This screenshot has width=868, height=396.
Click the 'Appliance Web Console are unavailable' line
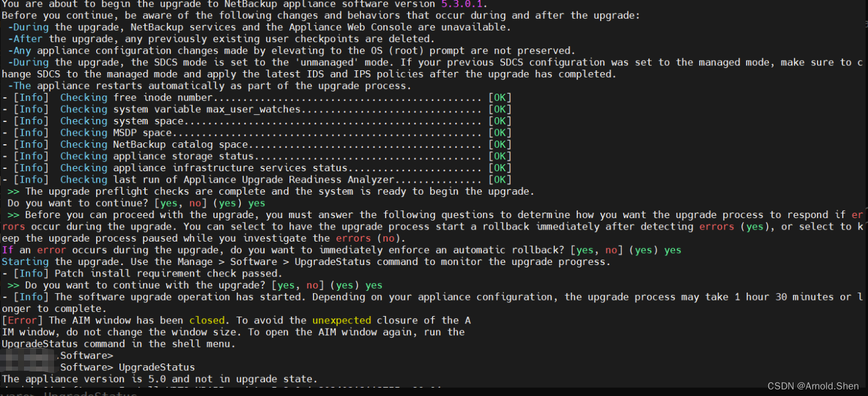259,27
